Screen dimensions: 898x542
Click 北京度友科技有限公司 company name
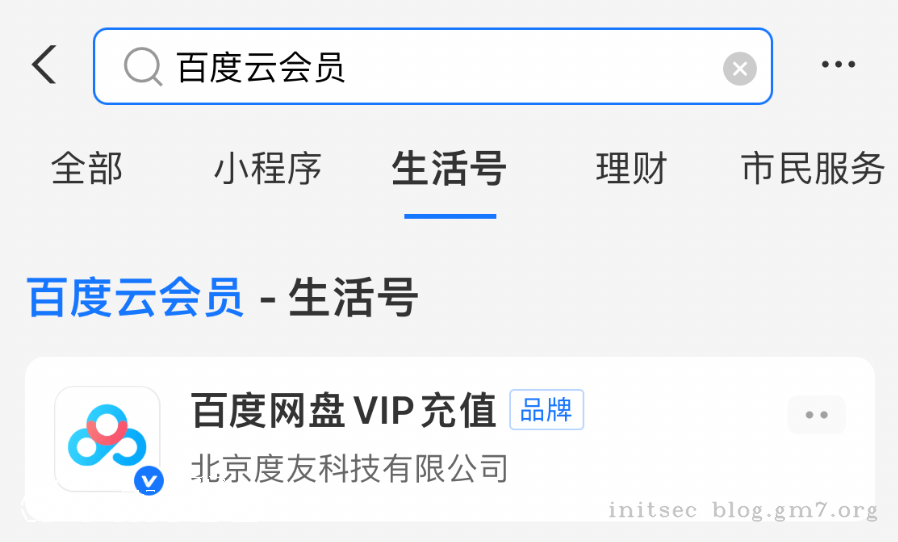click(x=350, y=468)
